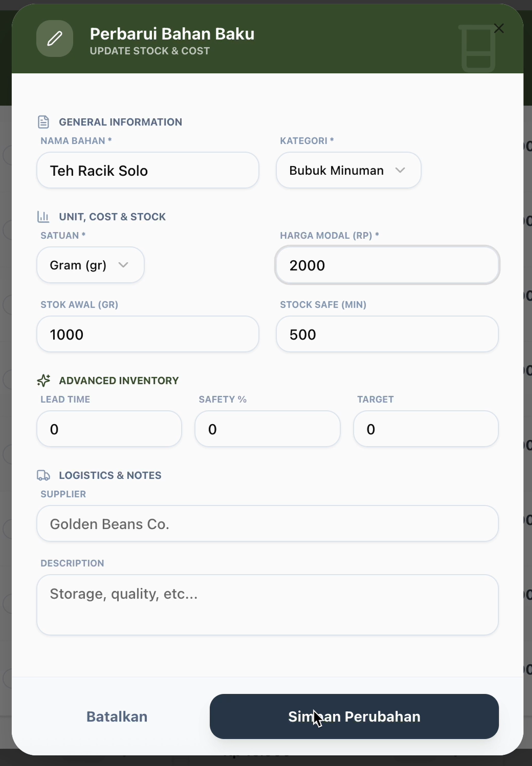
Task: Click the pencil edit icon in header
Action: click(x=55, y=39)
